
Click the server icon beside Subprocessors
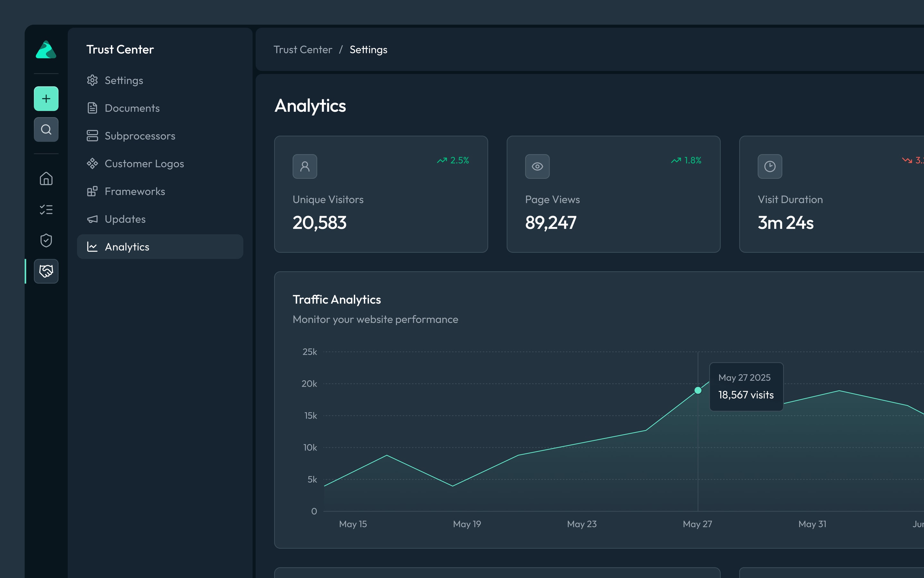pos(92,136)
